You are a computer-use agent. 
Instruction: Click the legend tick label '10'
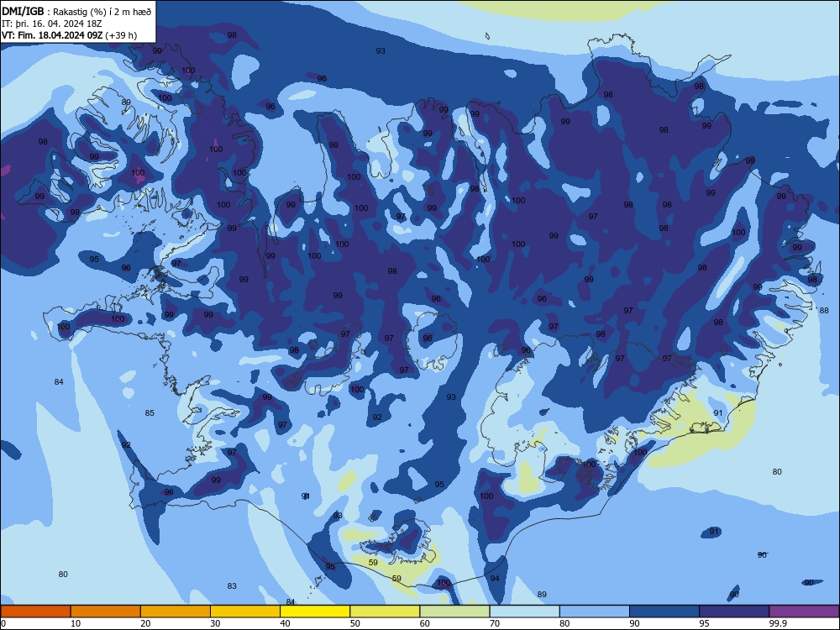pyautogui.click(x=76, y=623)
